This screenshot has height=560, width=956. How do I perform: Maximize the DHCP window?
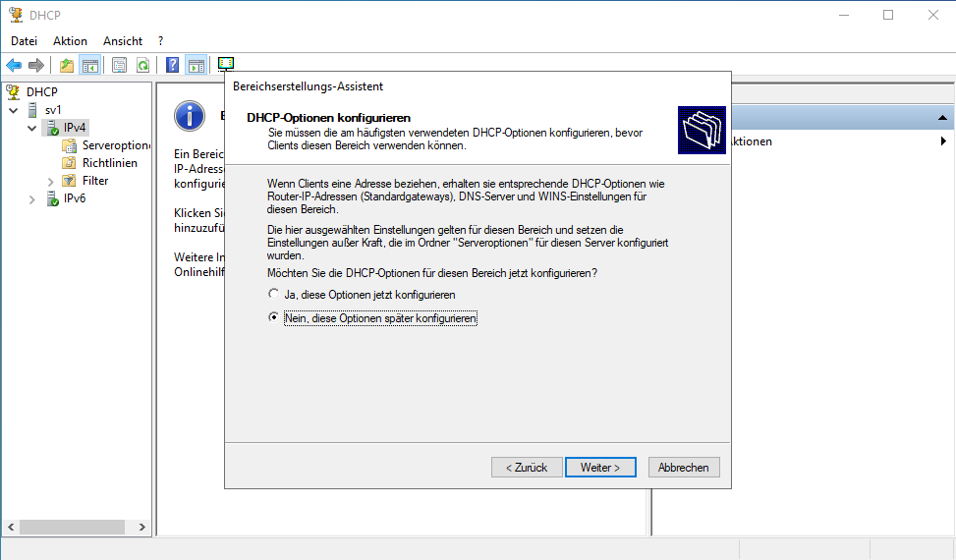(888, 15)
